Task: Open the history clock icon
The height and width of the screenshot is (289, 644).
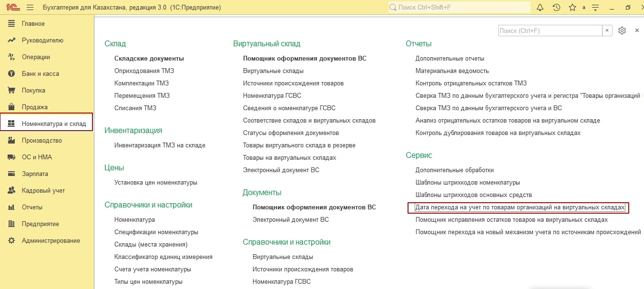Action: [x=556, y=8]
